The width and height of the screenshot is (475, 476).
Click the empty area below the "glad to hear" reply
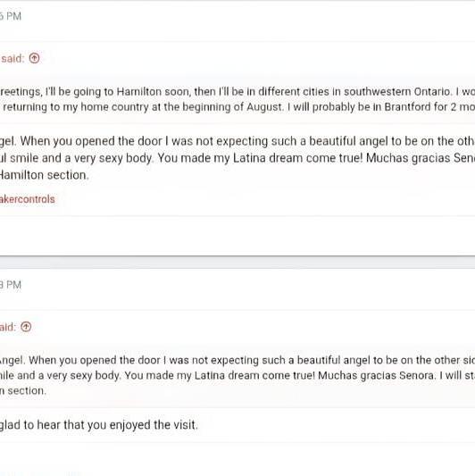(x=237, y=459)
